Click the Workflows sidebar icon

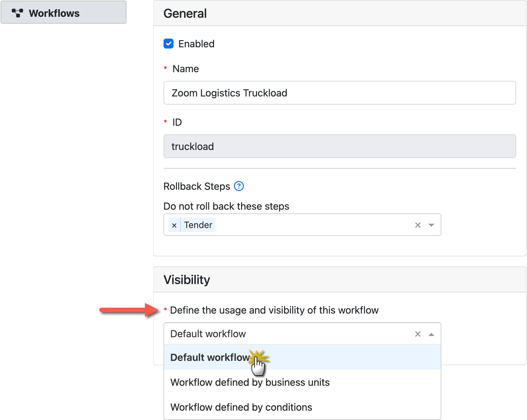pyautogui.click(x=18, y=12)
